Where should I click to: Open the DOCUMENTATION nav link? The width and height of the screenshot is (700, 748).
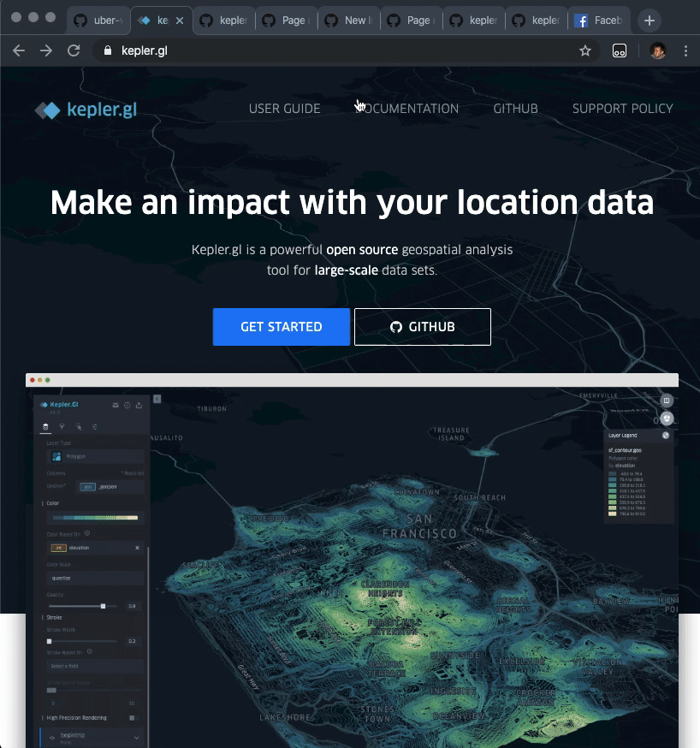pyautogui.click(x=406, y=109)
